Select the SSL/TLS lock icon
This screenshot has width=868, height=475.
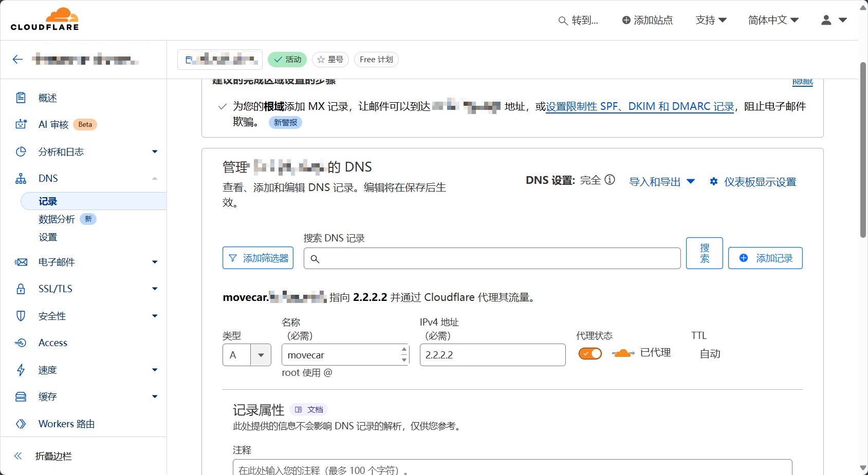click(21, 289)
